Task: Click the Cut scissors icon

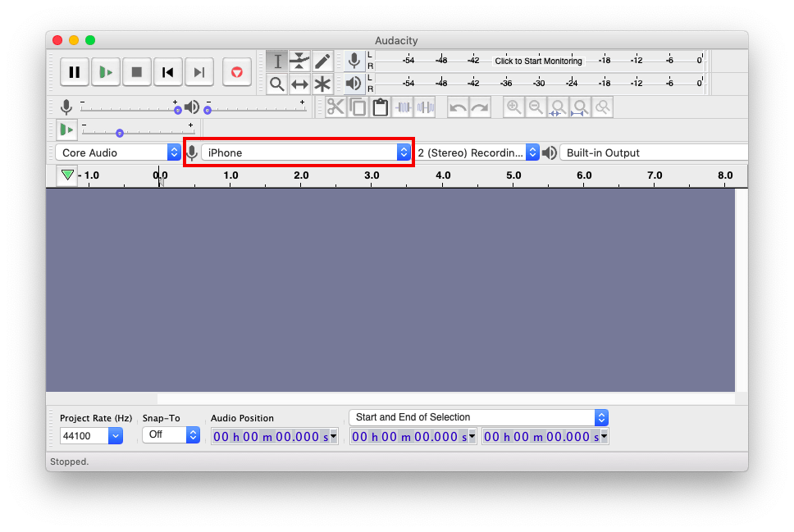Action: click(335, 107)
